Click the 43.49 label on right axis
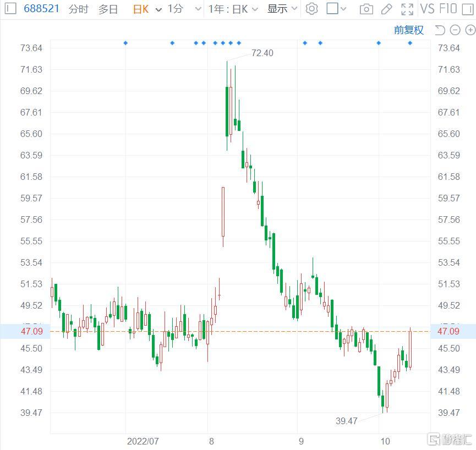 448,370
